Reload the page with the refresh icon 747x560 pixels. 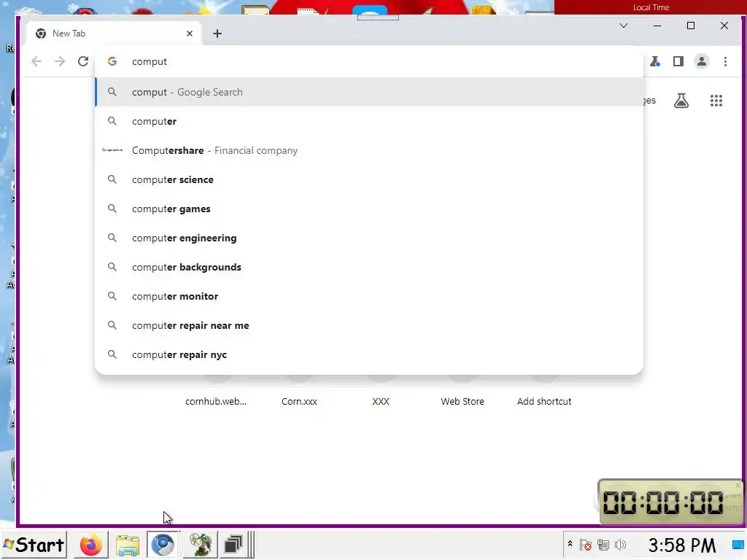(x=83, y=61)
